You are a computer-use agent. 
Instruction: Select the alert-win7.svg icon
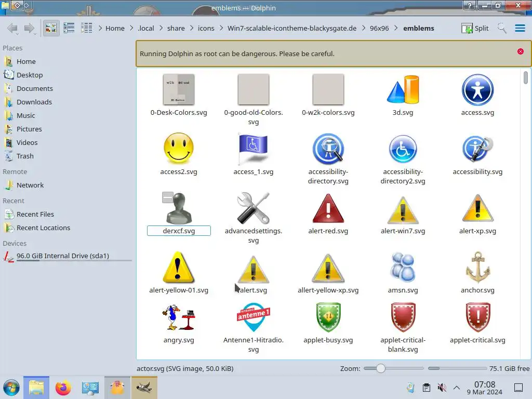(403, 209)
